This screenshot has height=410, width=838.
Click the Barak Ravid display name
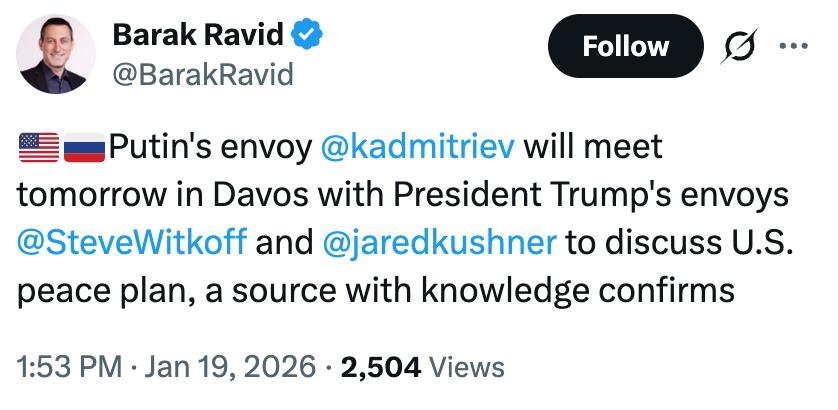coord(199,37)
